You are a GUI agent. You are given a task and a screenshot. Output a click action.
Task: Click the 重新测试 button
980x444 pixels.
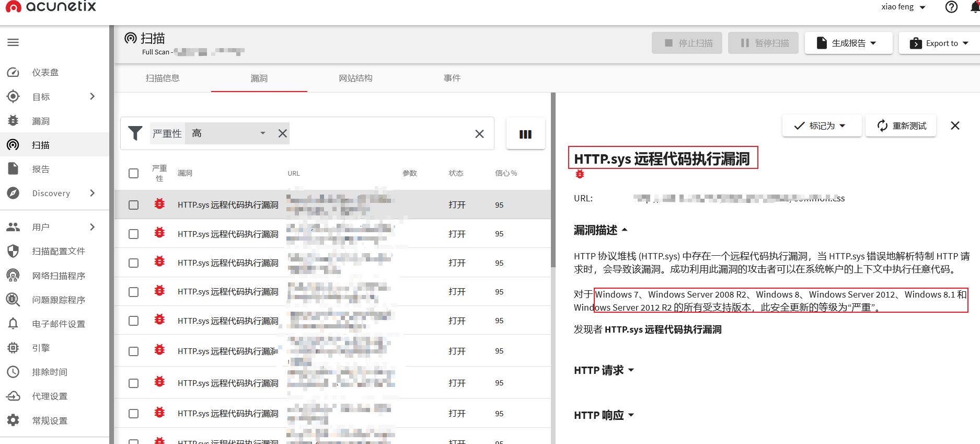coord(901,126)
